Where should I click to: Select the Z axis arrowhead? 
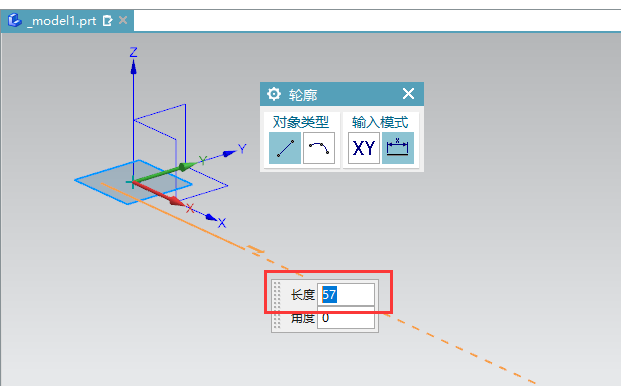tap(133, 67)
